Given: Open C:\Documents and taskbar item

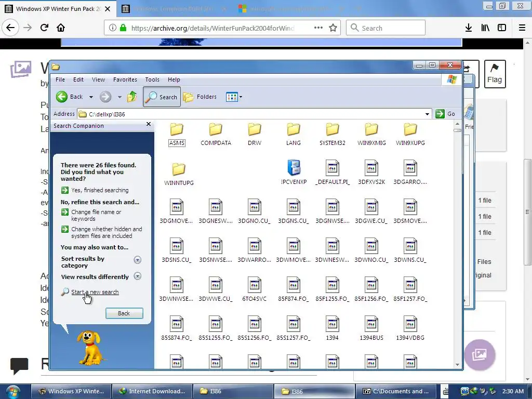Looking at the screenshot, I should (x=395, y=391).
